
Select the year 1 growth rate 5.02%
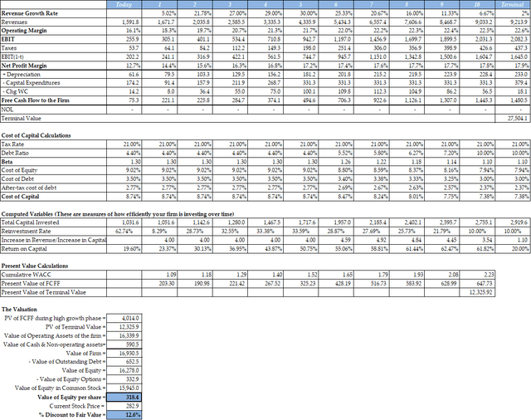click(159, 13)
